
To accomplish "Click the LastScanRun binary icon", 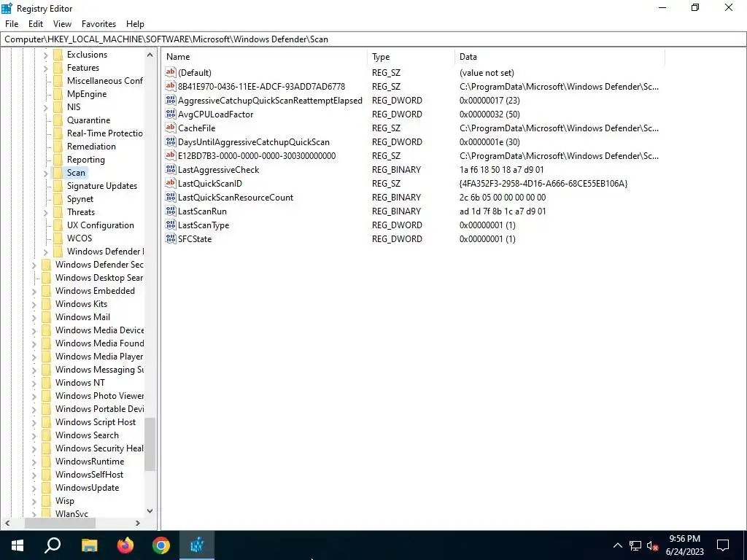I will [171, 211].
